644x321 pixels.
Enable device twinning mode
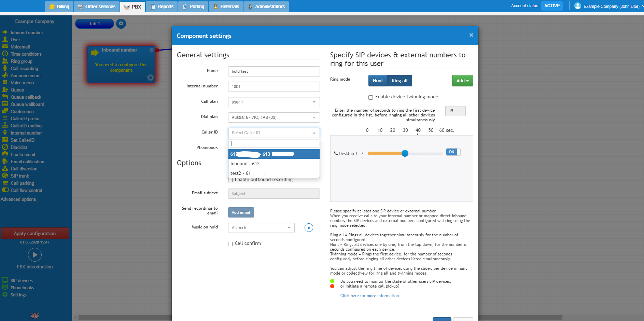click(x=370, y=97)
